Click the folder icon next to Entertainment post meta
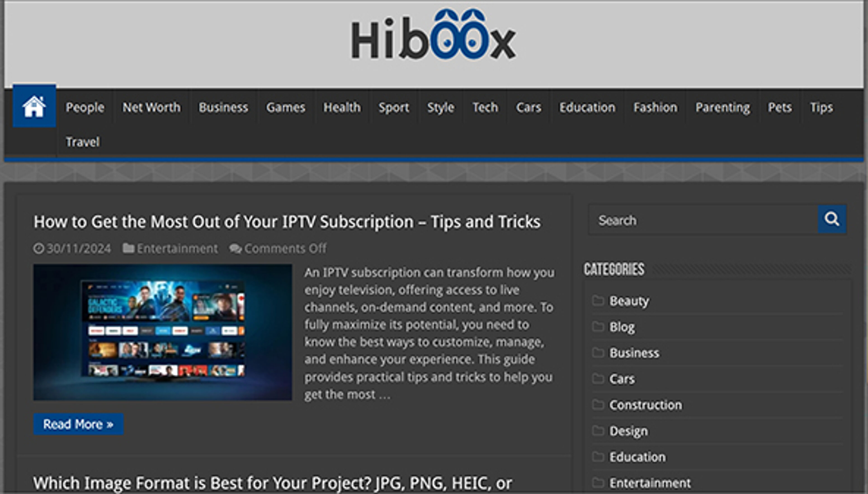 coord(128,248)
